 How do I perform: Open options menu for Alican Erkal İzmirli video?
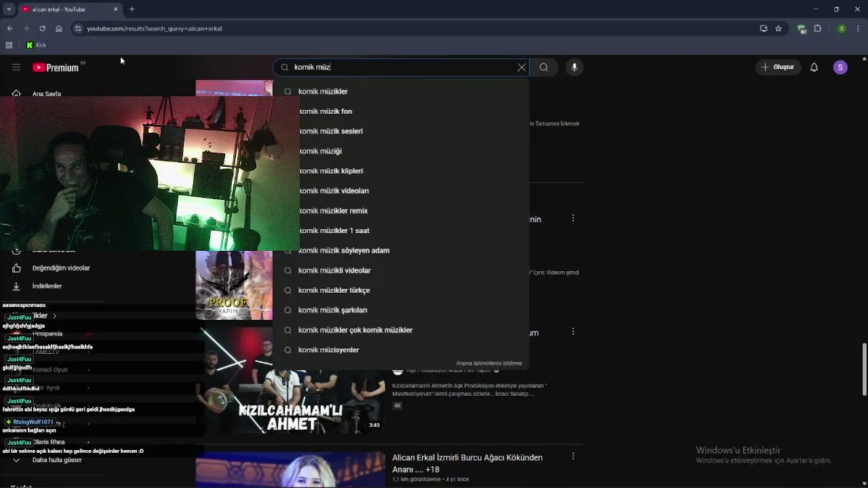point(573,457)
